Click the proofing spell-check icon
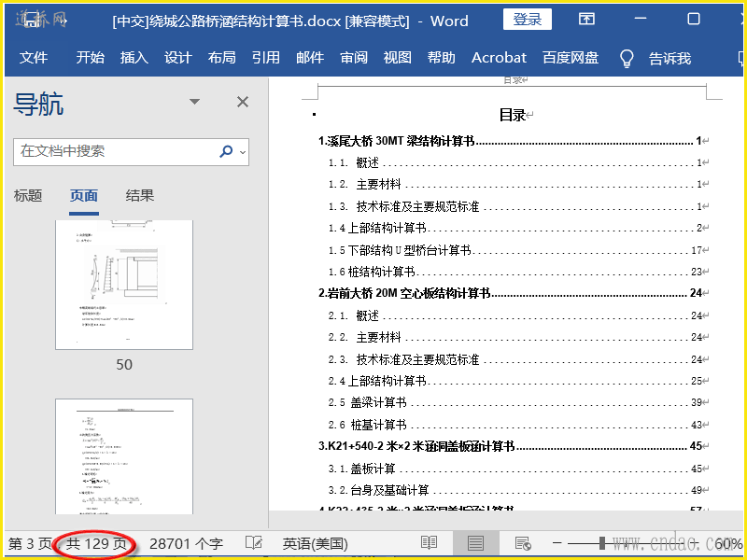Viewport: 747px width, 560px height. 253,543
